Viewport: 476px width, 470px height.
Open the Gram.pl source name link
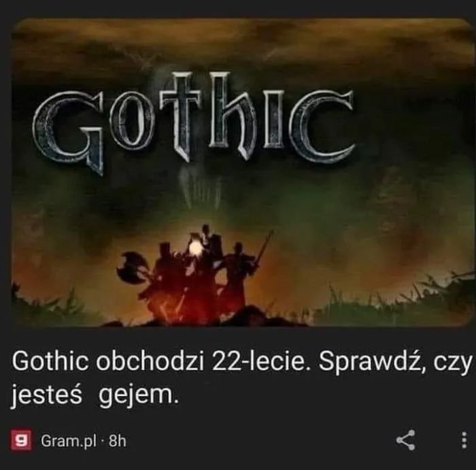tap(69, 441)
